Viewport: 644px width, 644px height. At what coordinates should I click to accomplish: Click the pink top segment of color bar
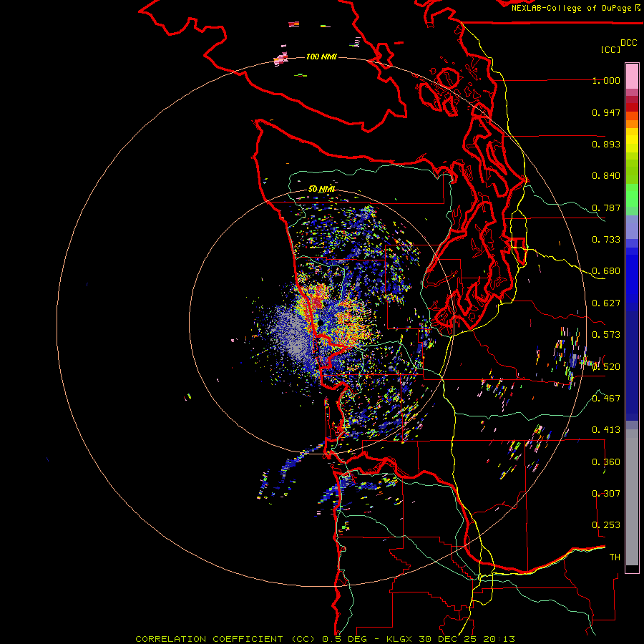click(x=632, y=76)
